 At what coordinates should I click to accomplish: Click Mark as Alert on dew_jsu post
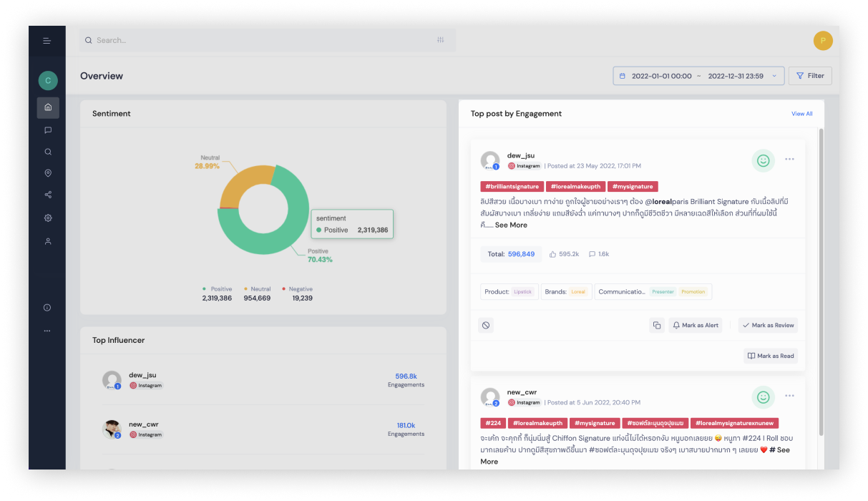click(695, 326)
